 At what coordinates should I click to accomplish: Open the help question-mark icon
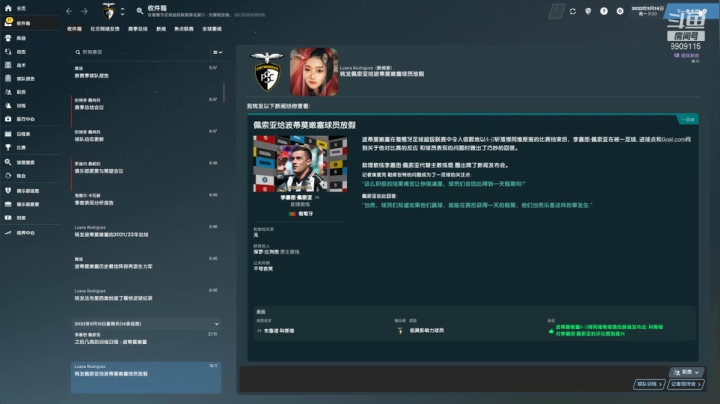click(604, 11)
